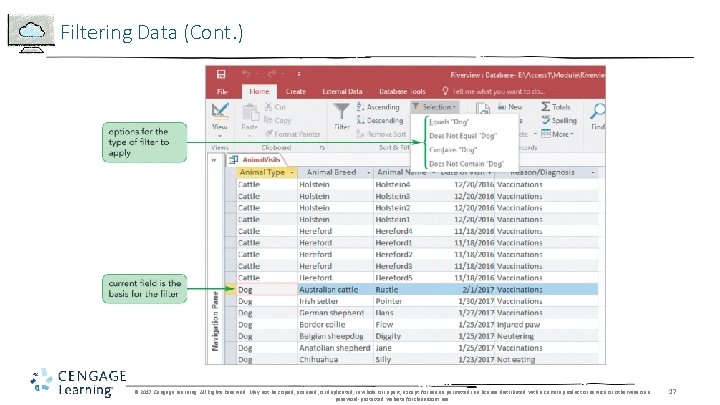Screen dimensions: 720x405
Task: Click the View design icon
Action: pos(220,111)
